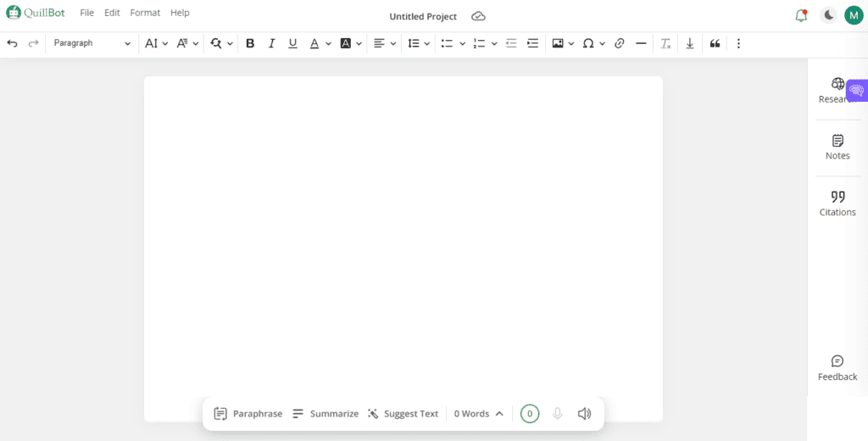Viewport: 868px width, 441px height.
Task: Click the Summarize button
Action: [325, 414]
